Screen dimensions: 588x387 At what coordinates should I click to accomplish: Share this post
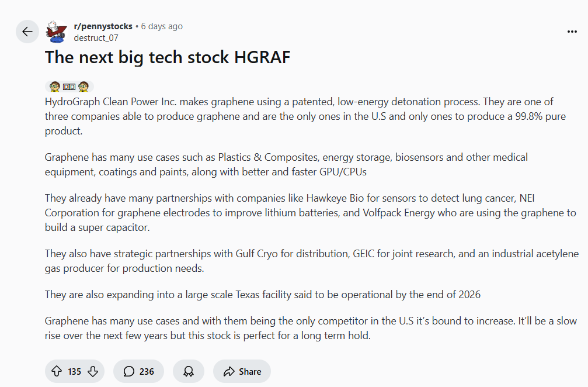tap(242, 371)
